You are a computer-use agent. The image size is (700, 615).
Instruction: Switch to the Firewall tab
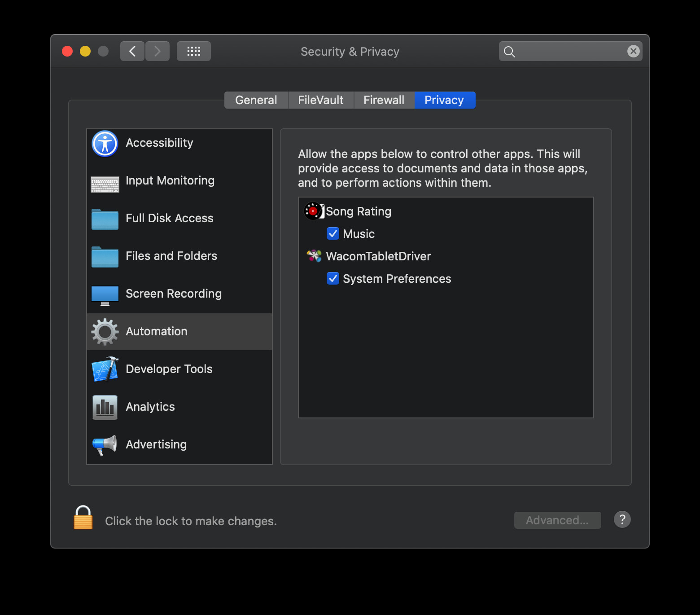384,100
